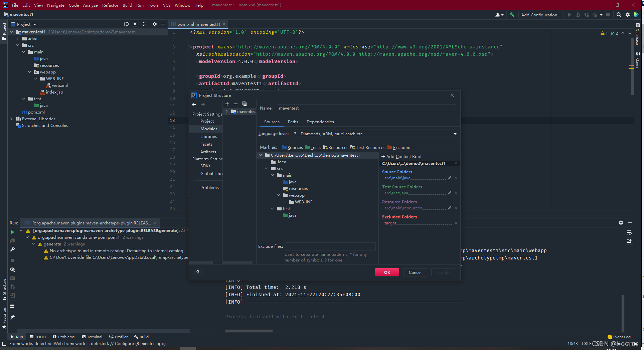Viewport: 644px width, 350px height.
Task: Click the Build Project hammer icon
Action: pyautogui.click(x=512, y=15)
